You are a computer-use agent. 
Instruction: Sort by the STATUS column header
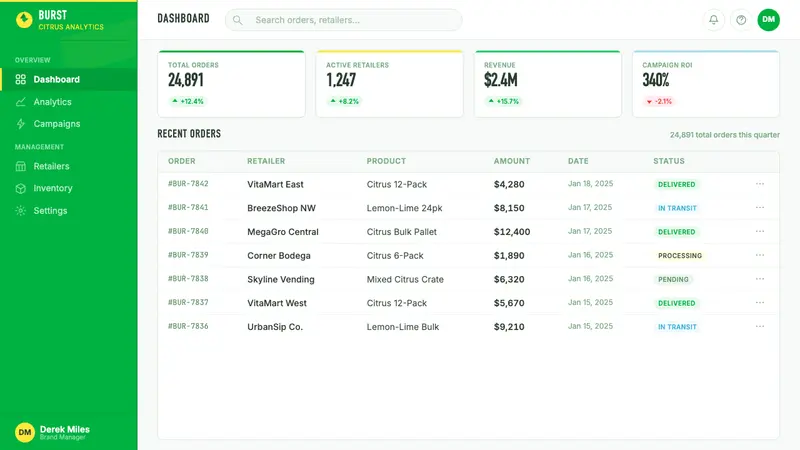(x=669, y=161)
